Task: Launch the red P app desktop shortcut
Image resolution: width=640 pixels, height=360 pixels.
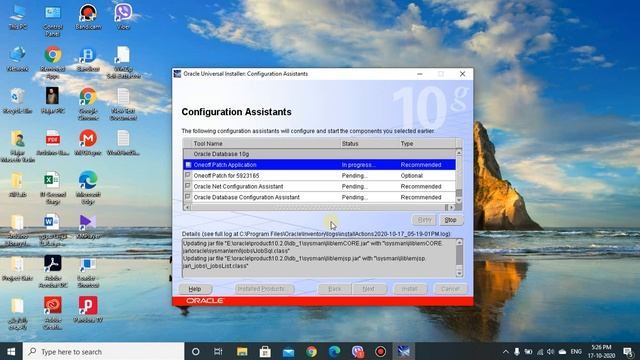Action: [88, 309]
